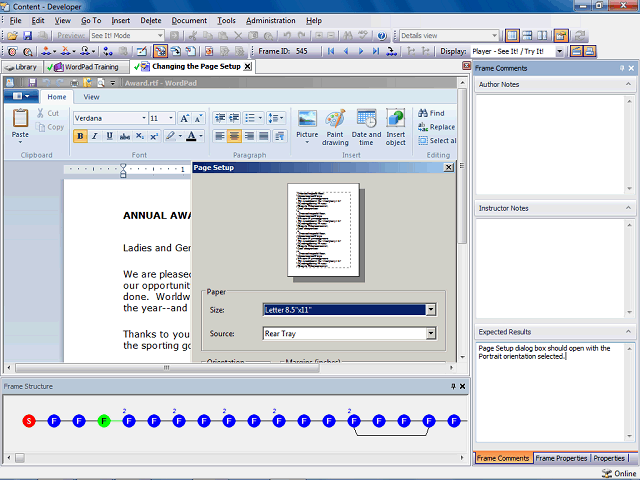
Task: Select the green frame in Frame Structure
Action: (x=104, y=421)
